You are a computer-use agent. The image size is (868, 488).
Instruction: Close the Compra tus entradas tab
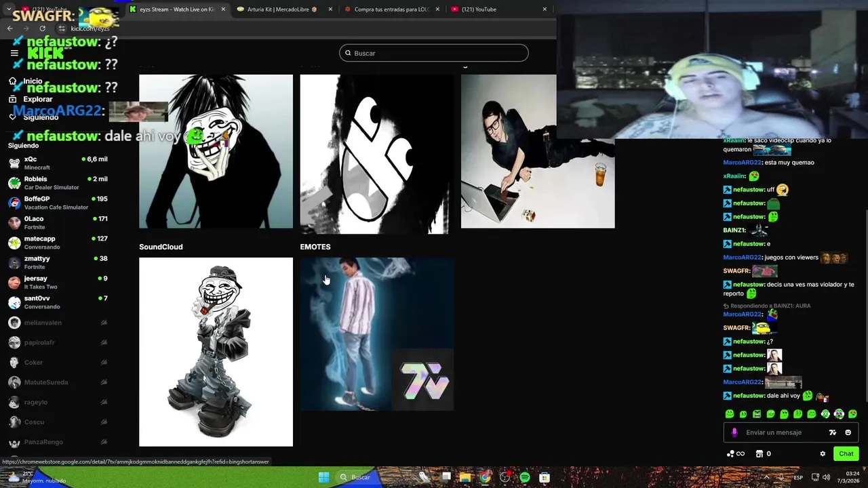(x=437, y=9)
